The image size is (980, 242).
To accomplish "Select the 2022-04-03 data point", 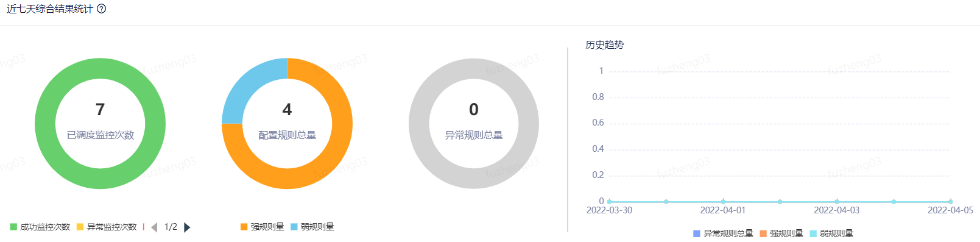I will 837,201.
